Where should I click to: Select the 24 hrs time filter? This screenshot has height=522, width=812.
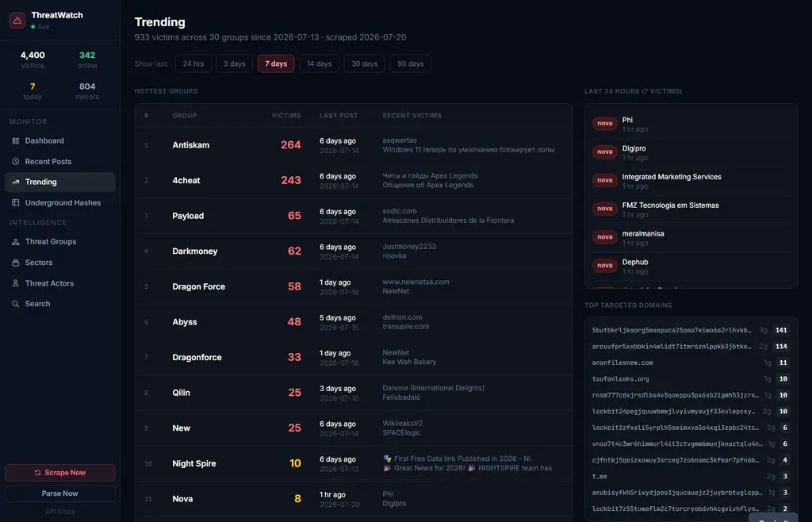click(193, 63)
